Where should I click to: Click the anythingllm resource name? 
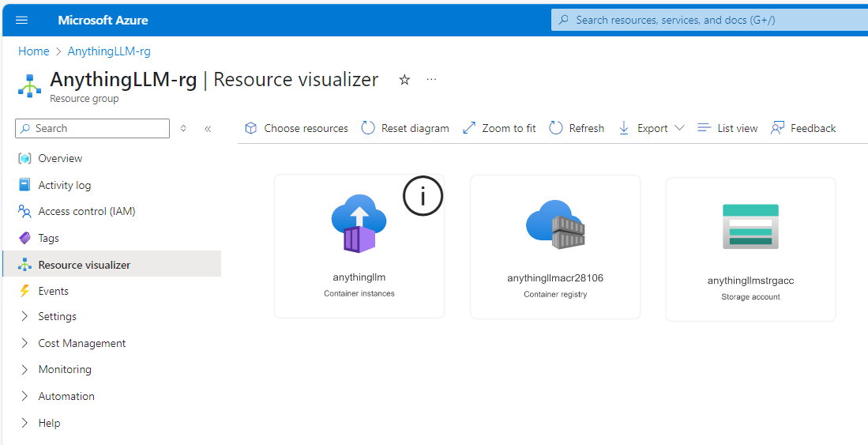point(359,277)
